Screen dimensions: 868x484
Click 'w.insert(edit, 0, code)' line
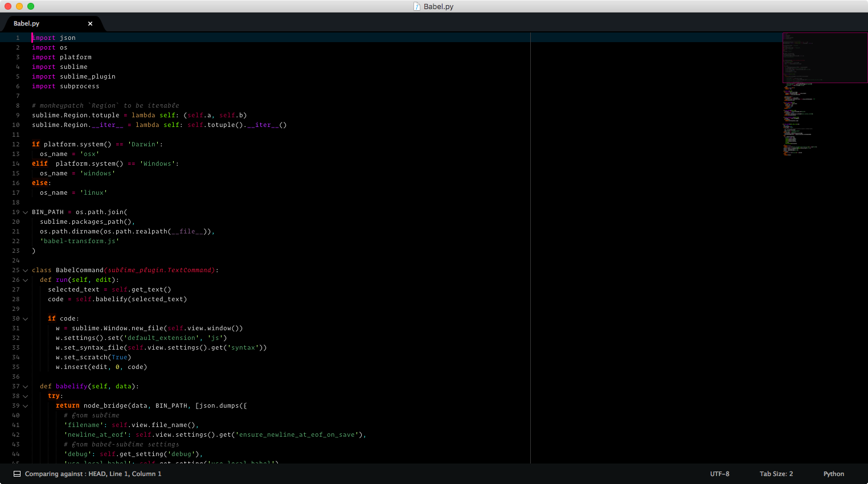pyautogui.click(x=101, y=367)
